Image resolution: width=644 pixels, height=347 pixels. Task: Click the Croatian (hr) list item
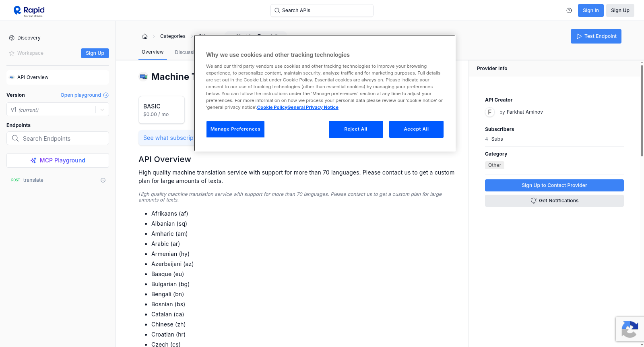coord(168,335)
